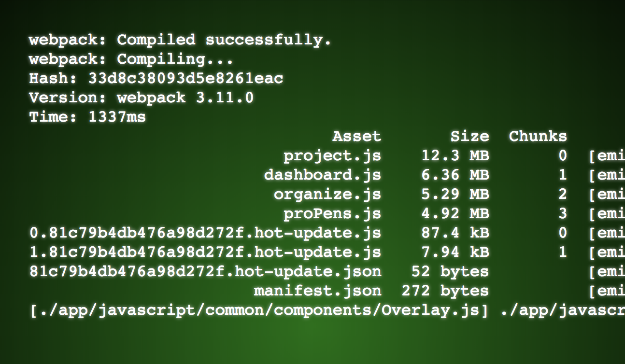Click the organize.js asset name
625x364 pixels.
click(327, 194)
